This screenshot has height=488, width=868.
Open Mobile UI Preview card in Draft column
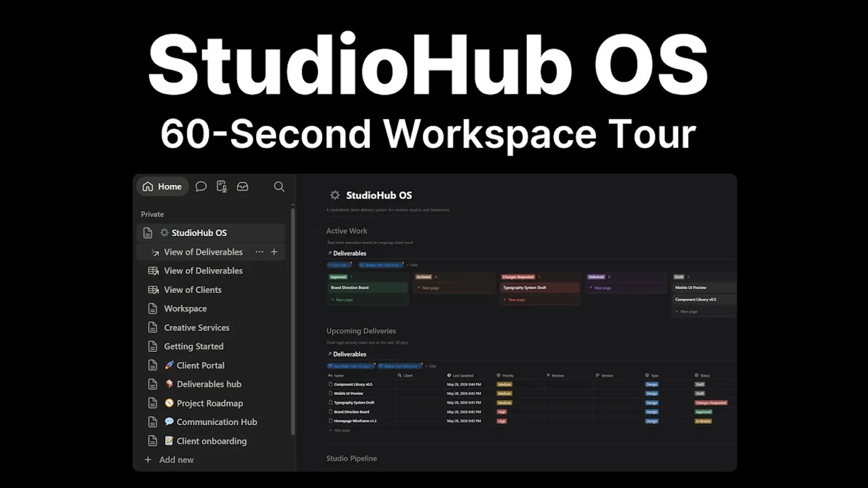[x=705, y=287]
